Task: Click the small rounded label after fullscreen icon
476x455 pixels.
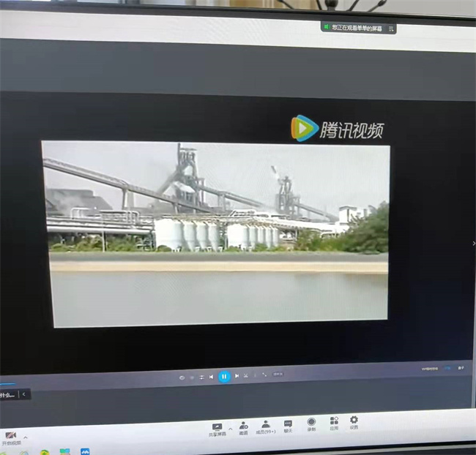Action: point(278,374)
